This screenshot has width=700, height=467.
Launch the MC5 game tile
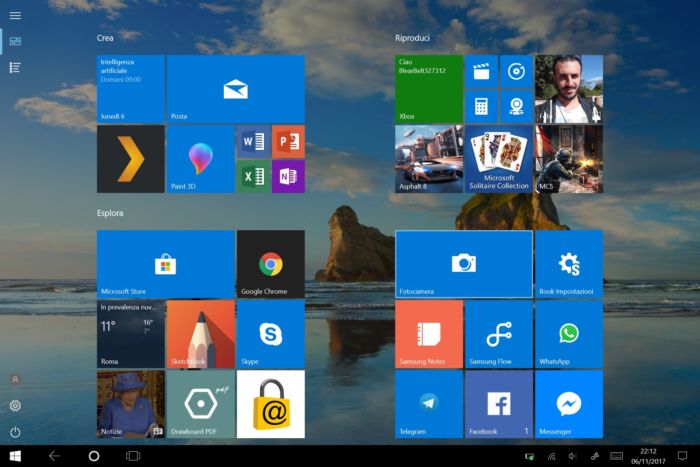(569, 159)
